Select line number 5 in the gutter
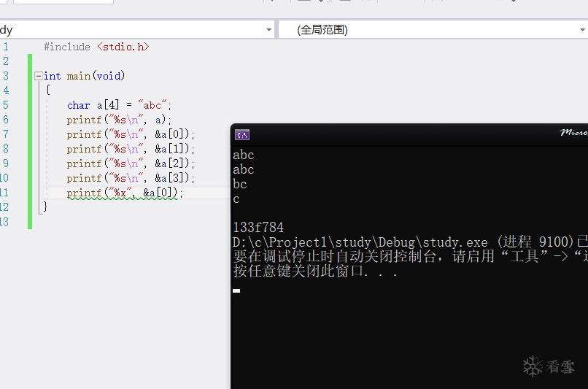 click(x=6, y=105)
